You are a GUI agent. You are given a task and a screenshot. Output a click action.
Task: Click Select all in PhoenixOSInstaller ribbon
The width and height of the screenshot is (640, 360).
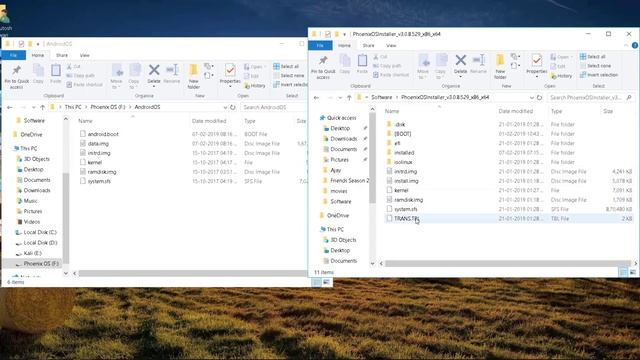[593, 57]
